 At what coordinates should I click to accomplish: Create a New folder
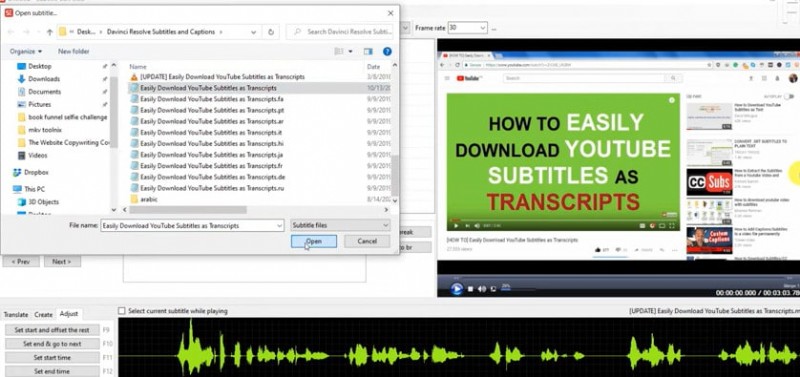point(73,52)
